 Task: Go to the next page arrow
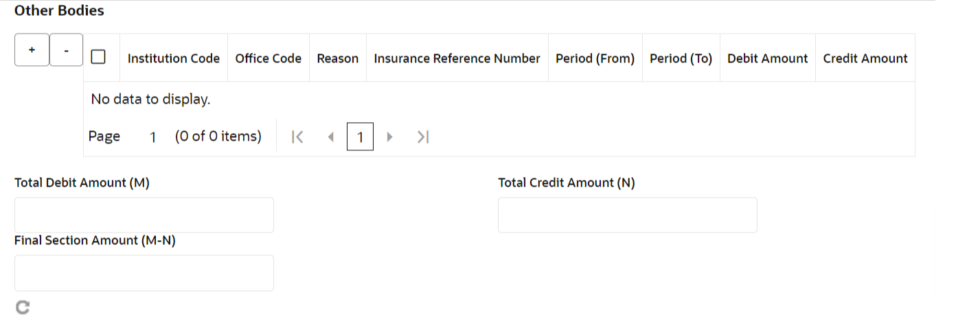pyautogui.click(x=389, y=137)
